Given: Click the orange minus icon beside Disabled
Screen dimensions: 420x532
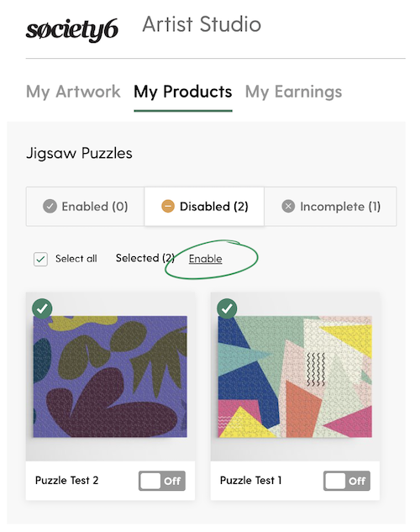Looking at the screenshot, I should [x=167, y=206].
